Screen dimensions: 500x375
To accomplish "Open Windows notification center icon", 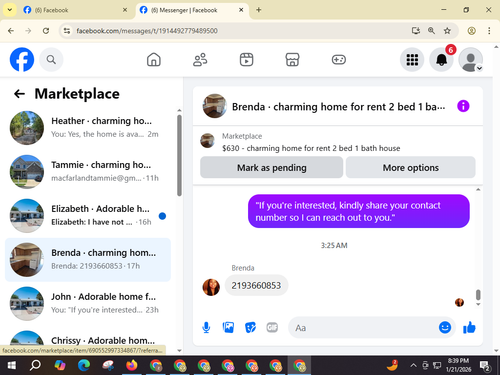I will pyautogui.click(x=485, y=366).
